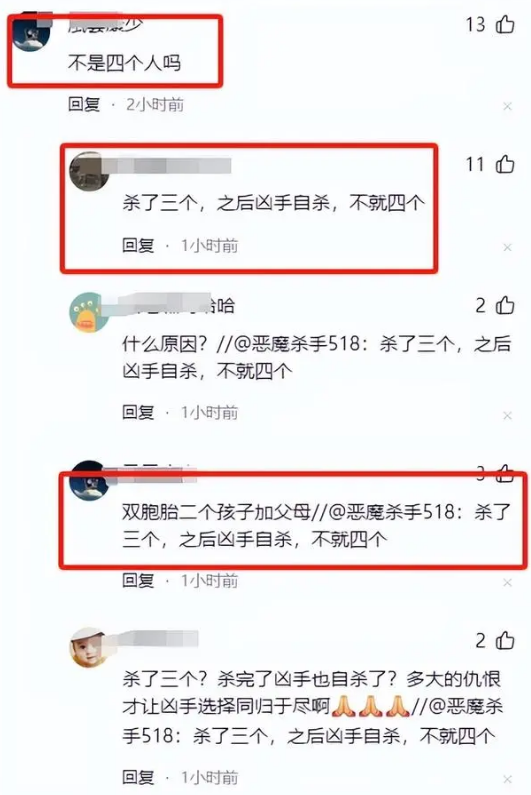Like the comment with praying hands emojis
The width and height of the screenshot is (531, 795).
point(505,640)
